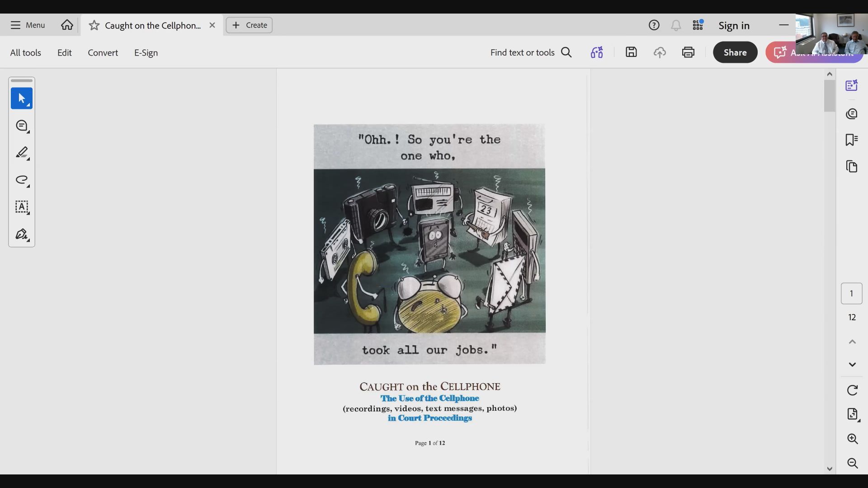Screen dimensions: 868x488
Task: Click the Share button
Action: (735, 52)
